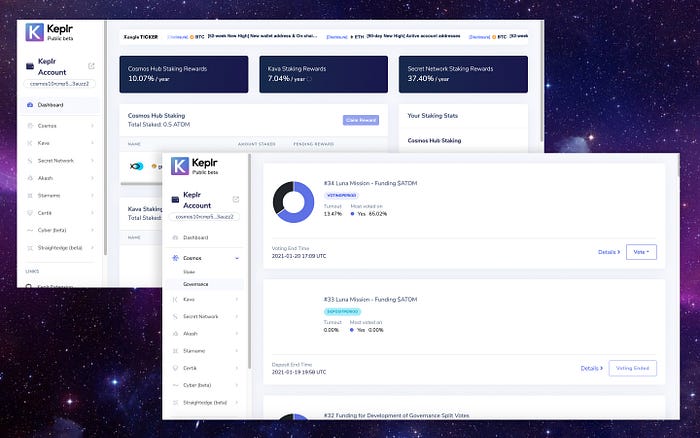Click the Cosmos Hub Staking Rewards card
700x438 pixels.
tap(183, 74)
